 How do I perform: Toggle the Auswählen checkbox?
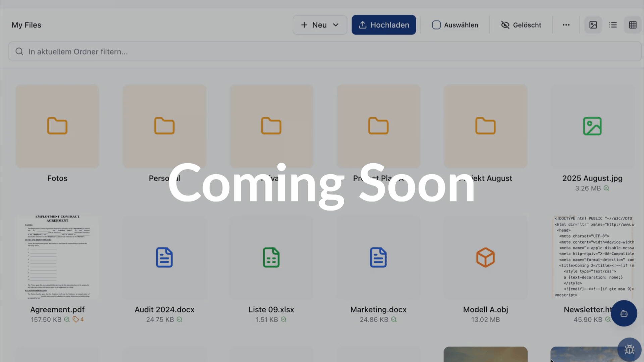pos(436,25)
